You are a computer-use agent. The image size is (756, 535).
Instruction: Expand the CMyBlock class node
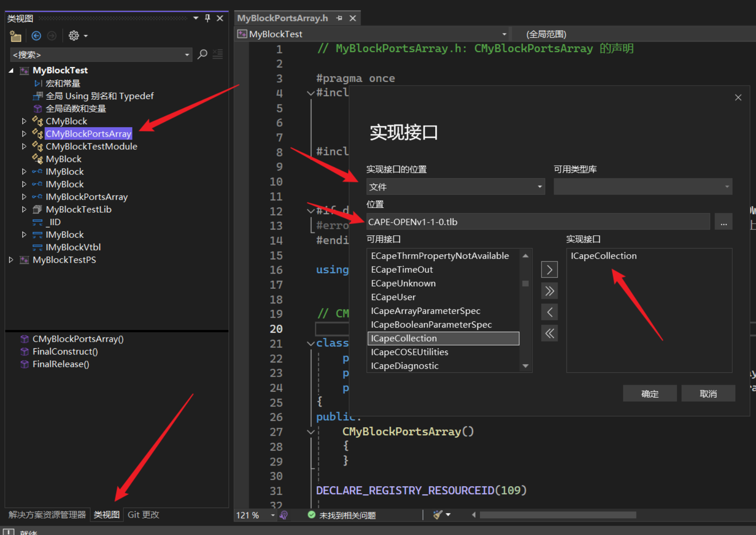(x=24, y=121)
